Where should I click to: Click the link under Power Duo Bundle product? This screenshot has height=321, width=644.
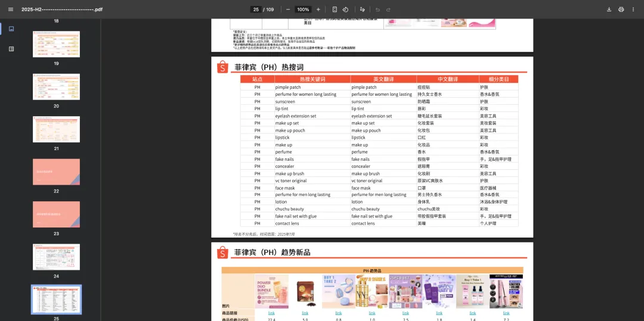pyautogui.click(x=271, y=313)
